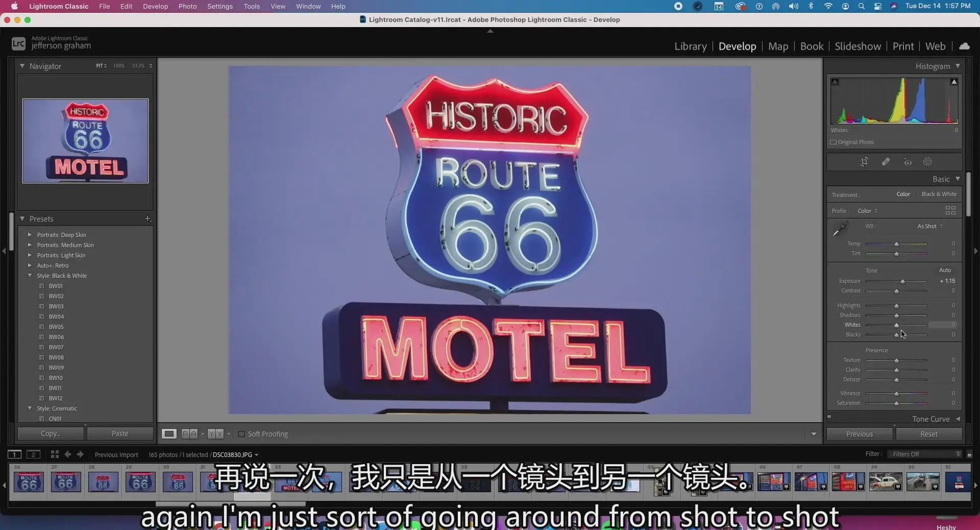Select the Crop Overlay tool

coord(864,162)
